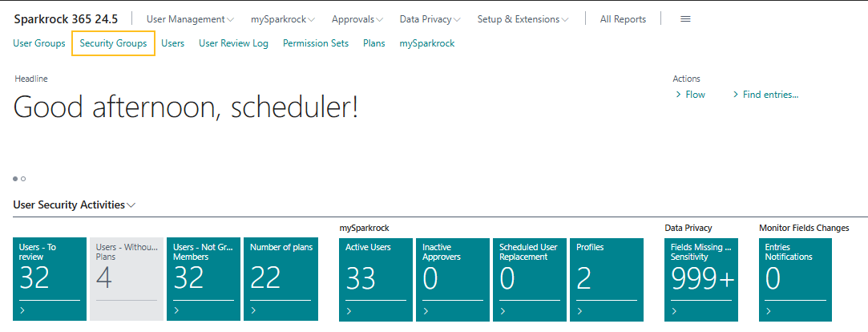
Task: Select the first headline page dot
Action: [x=15, y=178]
